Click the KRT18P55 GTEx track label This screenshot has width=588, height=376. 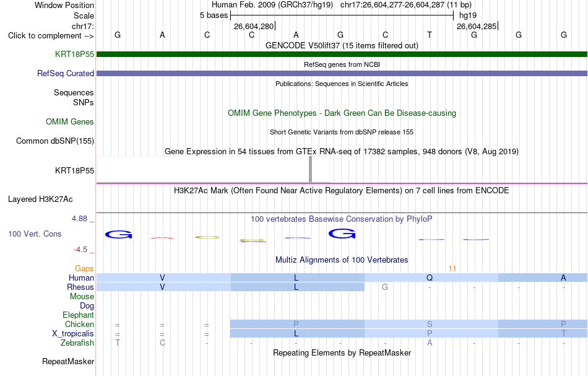coord(74,170)
